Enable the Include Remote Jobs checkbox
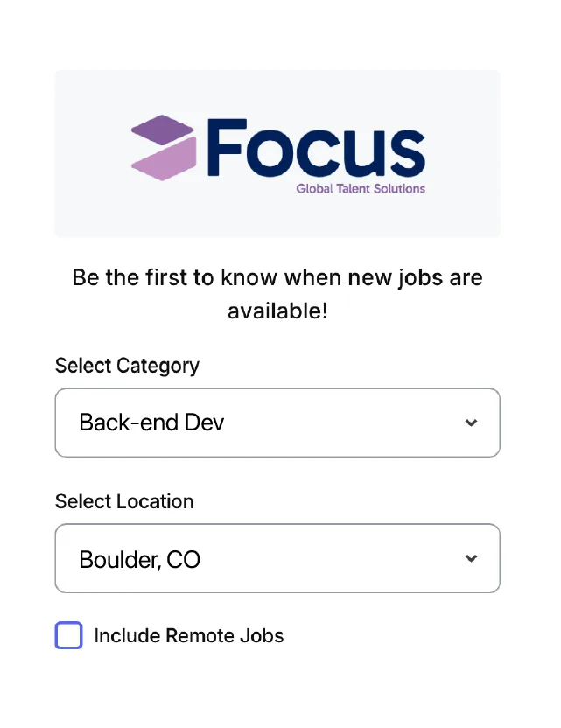 click(69, 635)
